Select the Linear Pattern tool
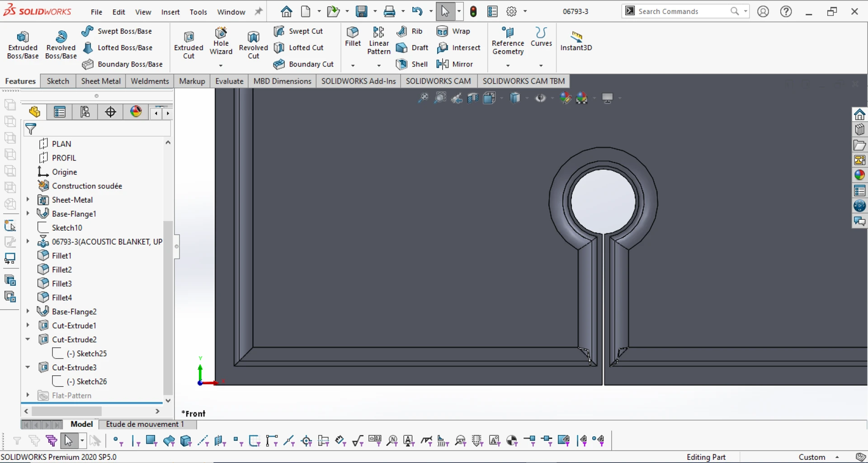The height and width of the screenshot is (463, 868). click(379, 43)
